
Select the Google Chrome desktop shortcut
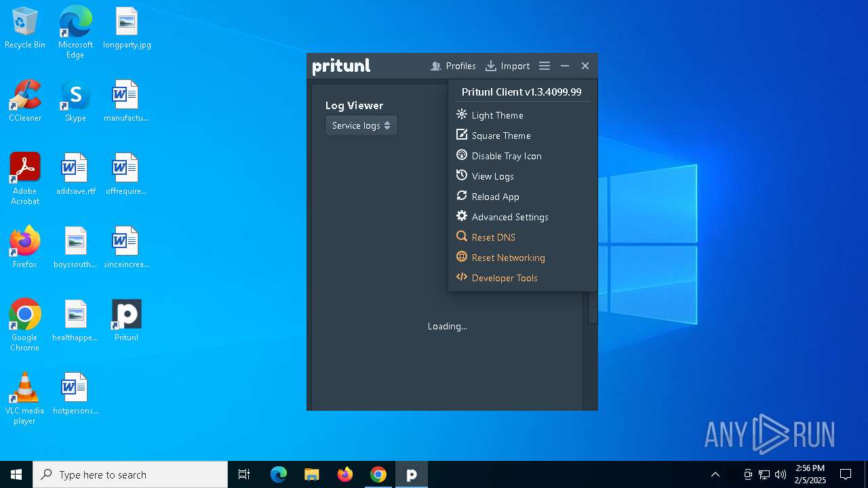coord(25,325)
